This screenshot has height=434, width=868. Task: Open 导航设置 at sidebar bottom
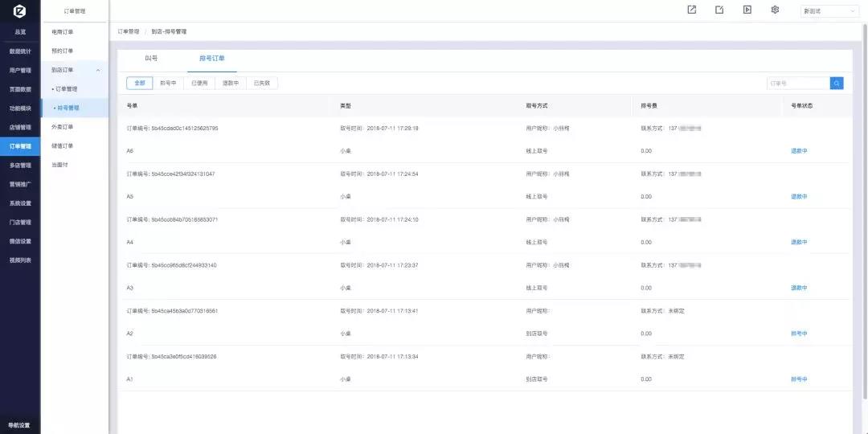point(20,425)
